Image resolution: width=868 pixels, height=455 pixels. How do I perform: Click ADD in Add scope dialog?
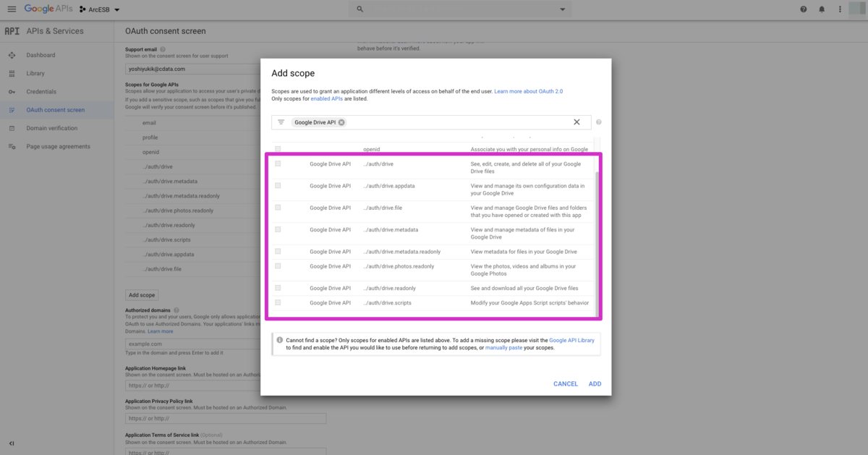click(x=595, y=384)
